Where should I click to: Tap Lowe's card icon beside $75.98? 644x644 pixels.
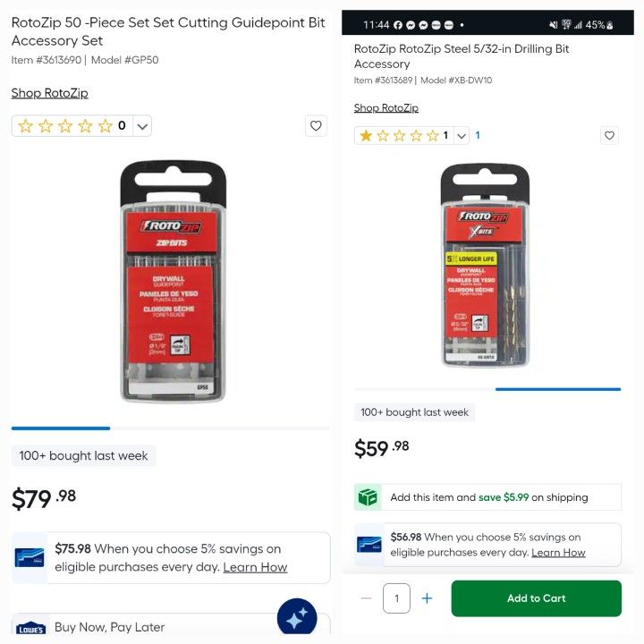30,557
